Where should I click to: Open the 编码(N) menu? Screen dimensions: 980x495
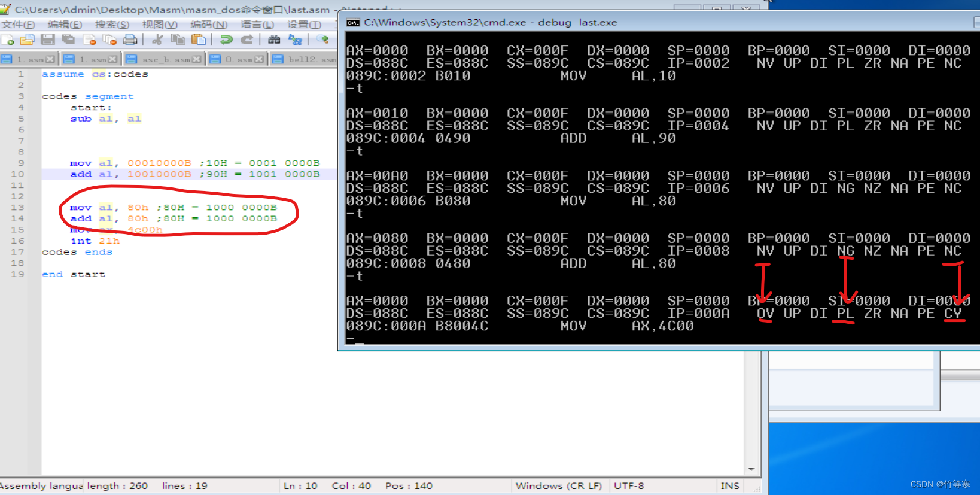click(209, 25)
